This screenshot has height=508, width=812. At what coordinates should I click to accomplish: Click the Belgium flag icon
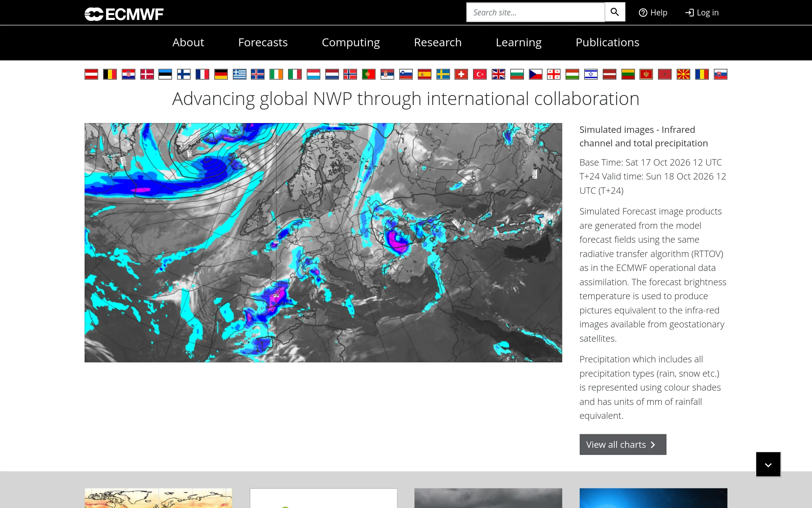point(110,74)
